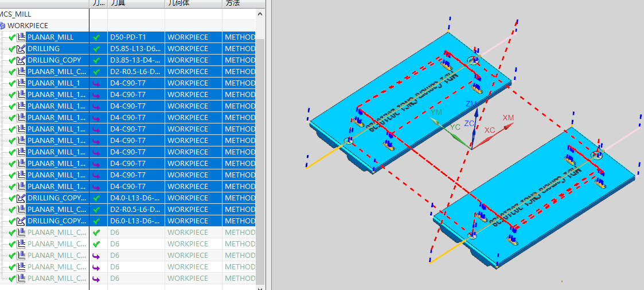Sort by the 方法 column header
The image size is (644, 290).
pos(244,3)
